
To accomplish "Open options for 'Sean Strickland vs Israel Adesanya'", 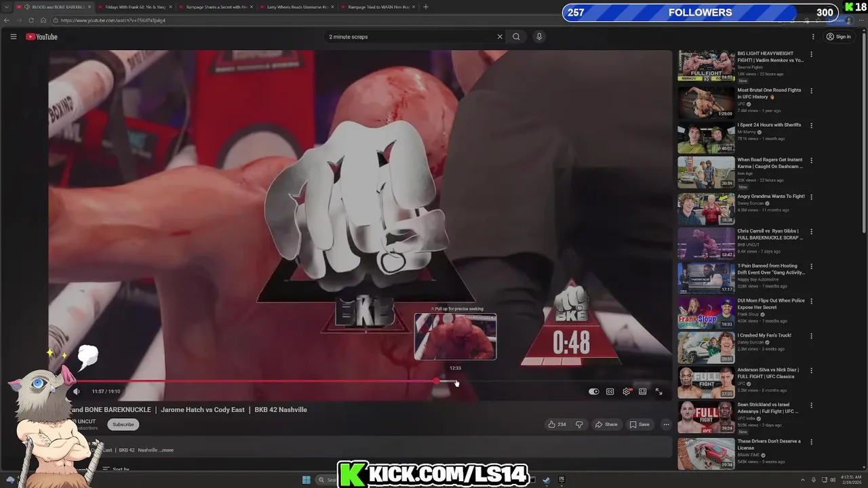I will 811,405.
